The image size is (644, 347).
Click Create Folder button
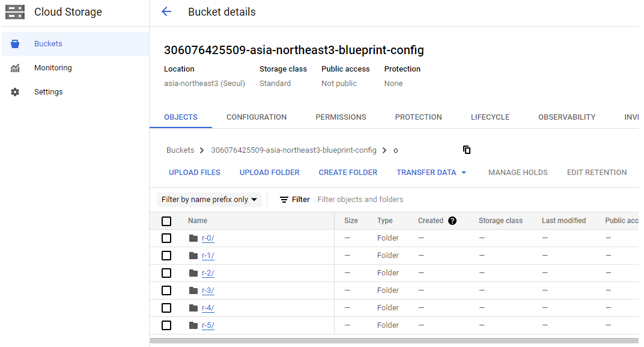pos(348,172)
